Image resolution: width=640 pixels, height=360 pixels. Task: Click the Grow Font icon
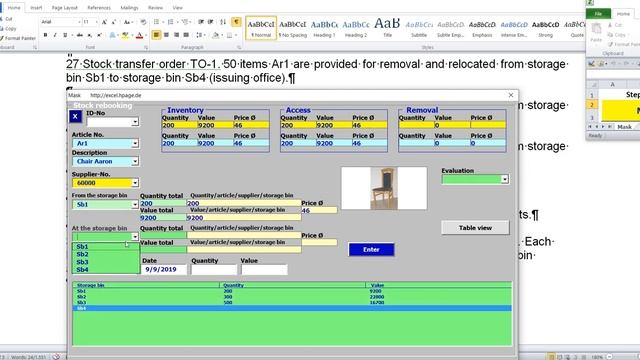[x=104, y=22]
